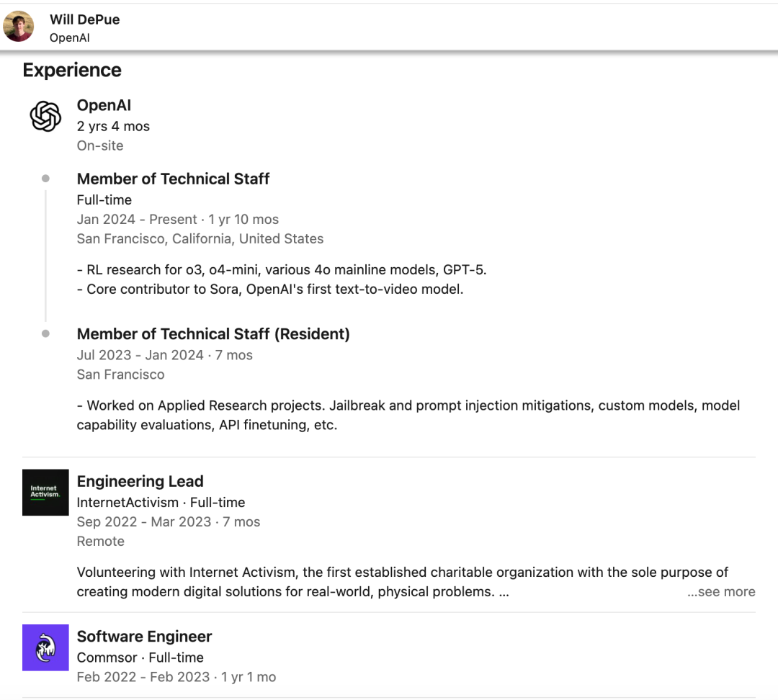The width and height of the screenshot is (778, 700).
Task: Click the first timeline bullet marker
Action: coord(45,179)
